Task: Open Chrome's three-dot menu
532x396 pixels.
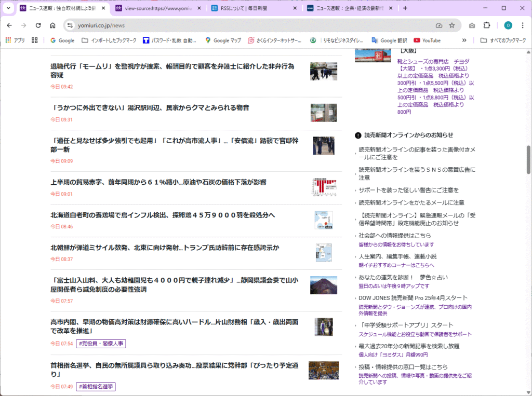Action: [523, 25]
